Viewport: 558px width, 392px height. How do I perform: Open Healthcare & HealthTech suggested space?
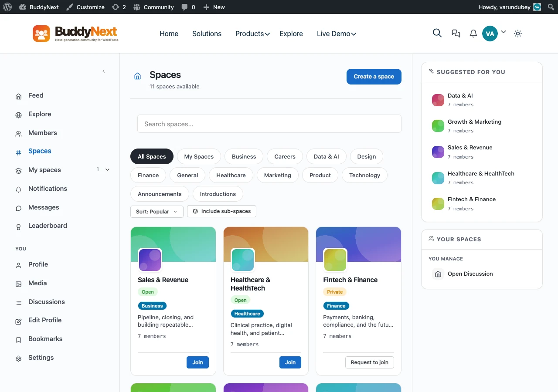coord(481,173)
